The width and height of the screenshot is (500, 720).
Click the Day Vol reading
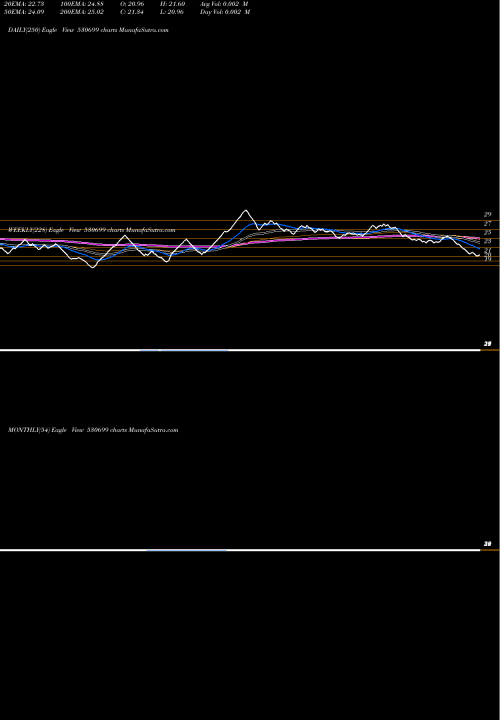225,12
